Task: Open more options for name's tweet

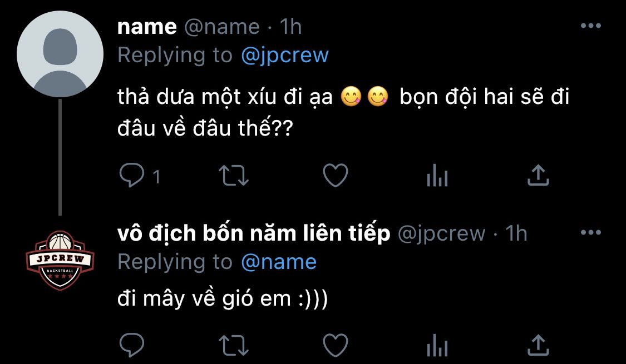Action: (x=590, y=26)
